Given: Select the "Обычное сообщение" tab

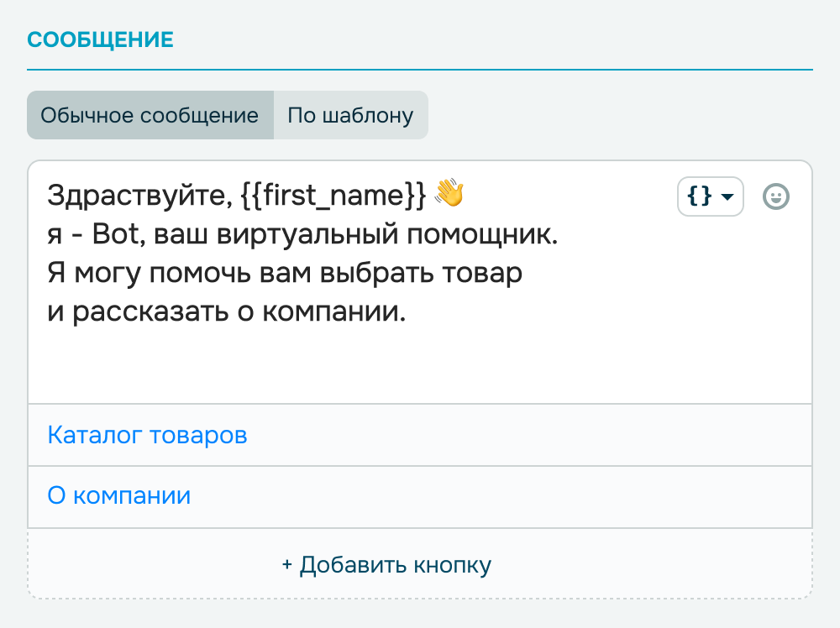Looking at the screenshot, I should (150, 115).
